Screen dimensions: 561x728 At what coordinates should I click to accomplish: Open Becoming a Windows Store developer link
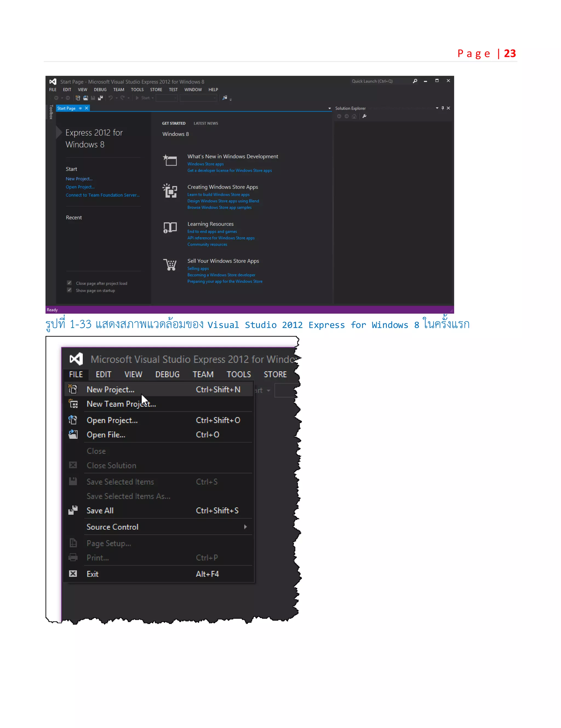click(221, 275)
